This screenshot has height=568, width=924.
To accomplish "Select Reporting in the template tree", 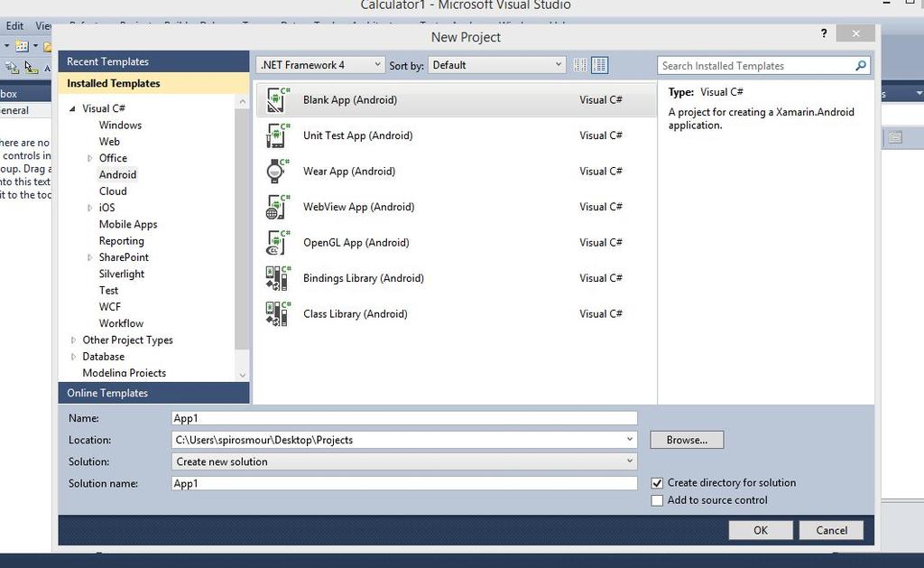I will point(122,240).
